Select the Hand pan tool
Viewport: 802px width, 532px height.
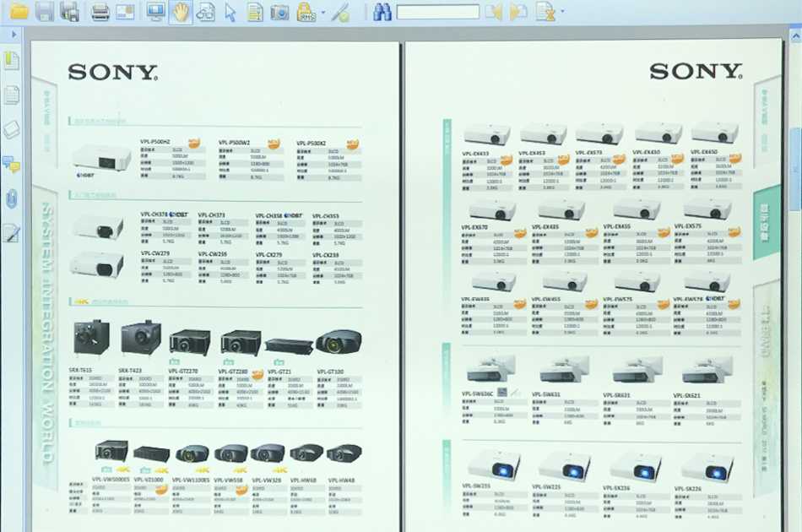pyautogui.click(x=180, y=12)
